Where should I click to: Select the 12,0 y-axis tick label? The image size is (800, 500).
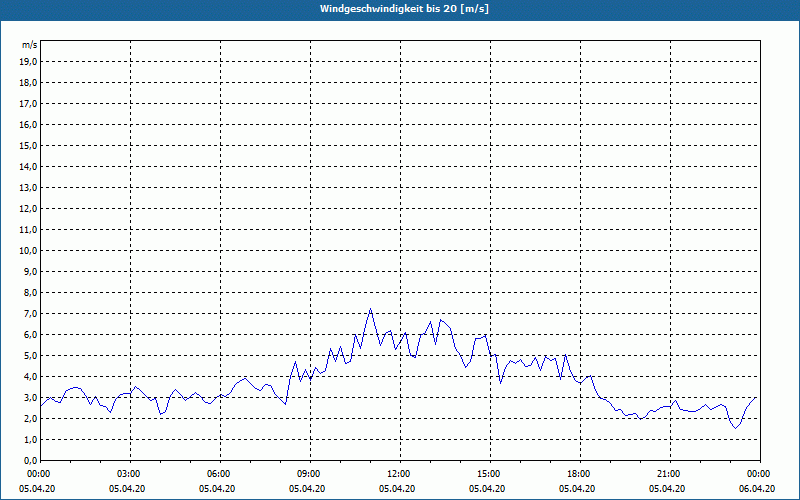[28, 209]
